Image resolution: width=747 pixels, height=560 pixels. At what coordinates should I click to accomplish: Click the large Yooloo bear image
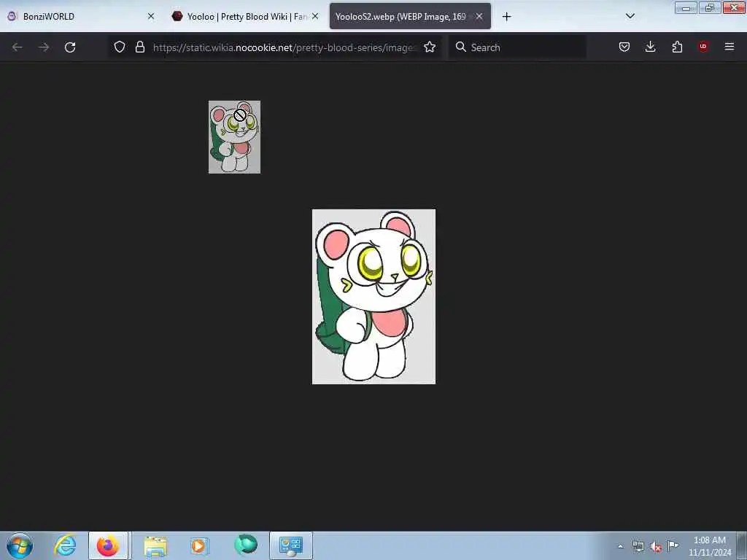(x=373, y=296)
